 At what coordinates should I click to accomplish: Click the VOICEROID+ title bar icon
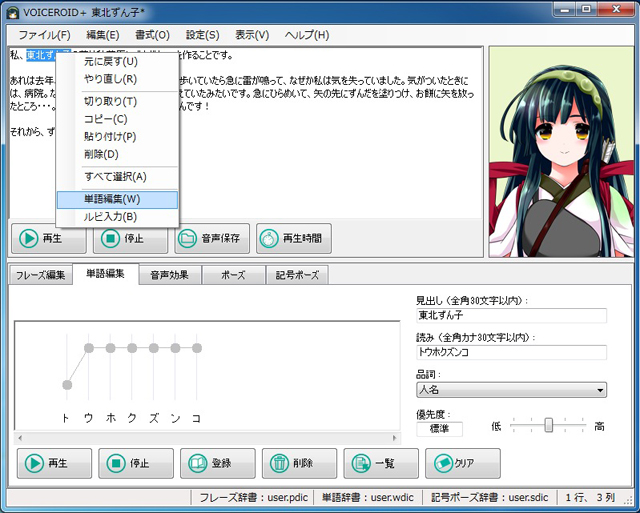click(13, 12)
